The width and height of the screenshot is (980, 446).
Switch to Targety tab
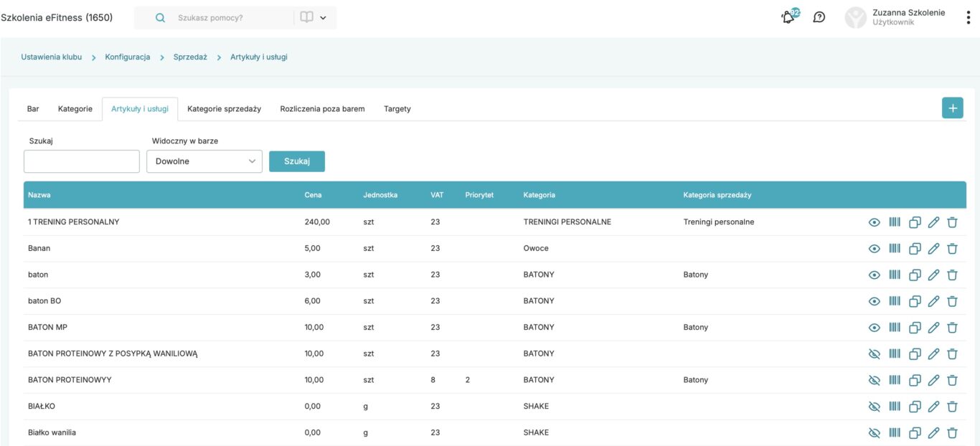point(397,109)
